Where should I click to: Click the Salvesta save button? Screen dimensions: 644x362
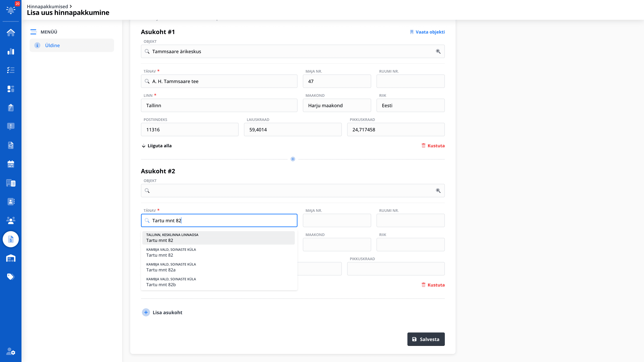click(426, 339)
